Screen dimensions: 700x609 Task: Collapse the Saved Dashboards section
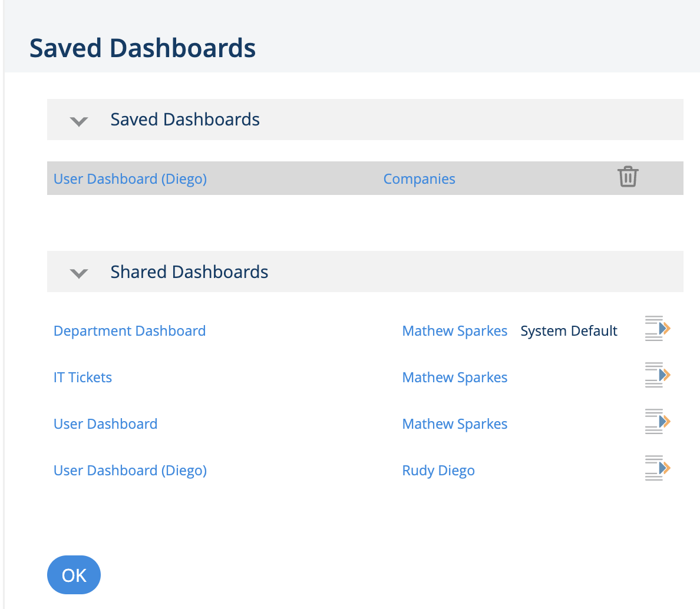(78, 121)
